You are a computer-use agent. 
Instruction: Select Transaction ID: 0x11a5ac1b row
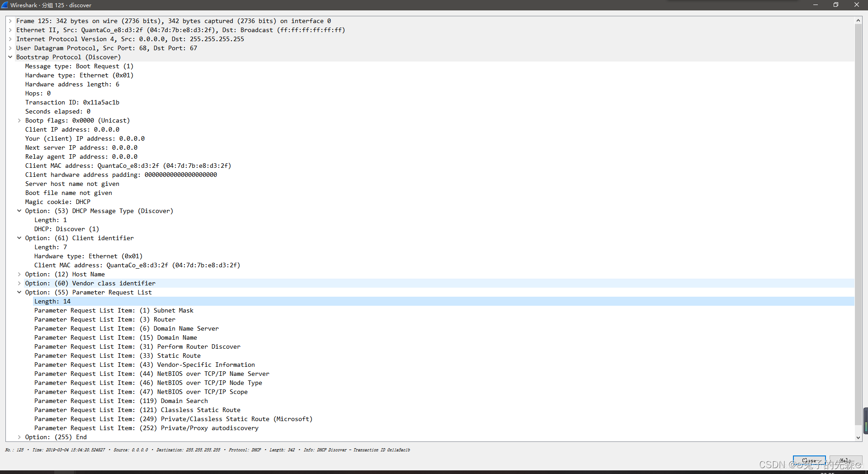point(72,102)
